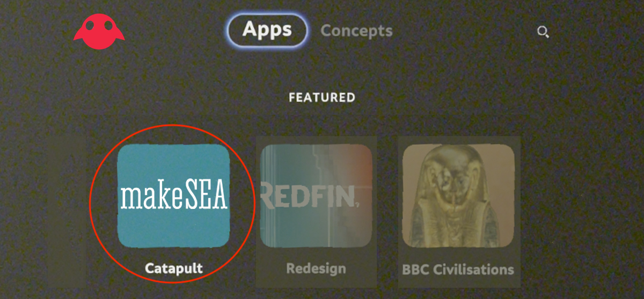Screen dimensions: 644x299
Task: Click the FEATURED section heading
Action: pos(322,98)
